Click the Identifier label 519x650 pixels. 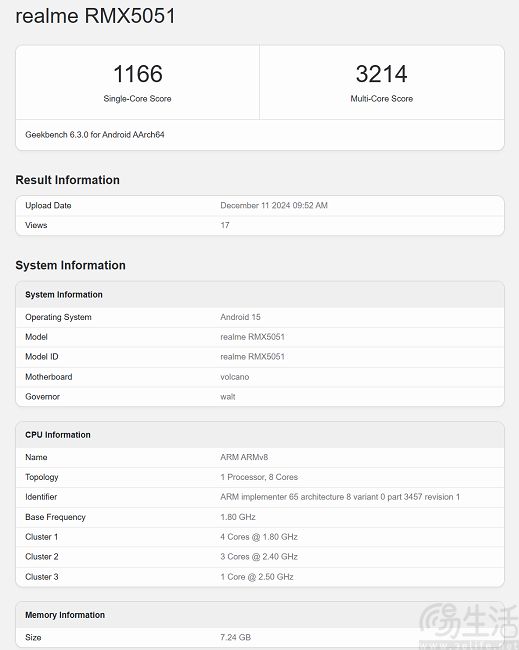coord(41,497)
